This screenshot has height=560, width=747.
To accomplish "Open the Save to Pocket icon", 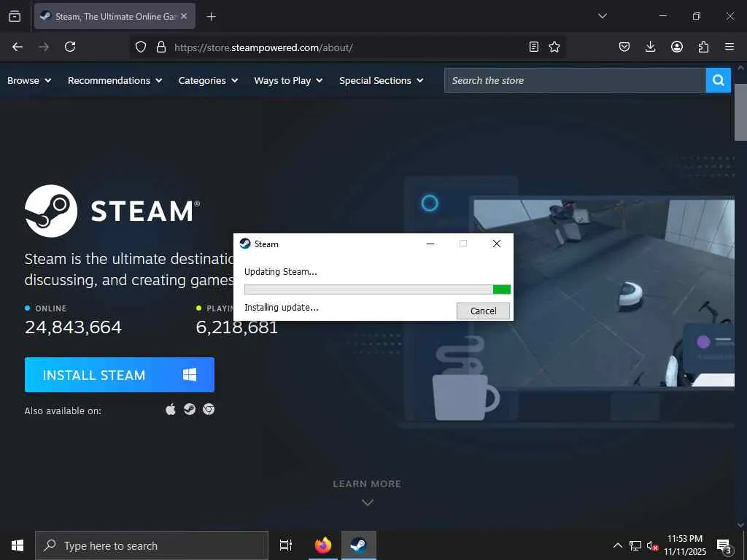I will pyautogui.click(x=624, y=47).
